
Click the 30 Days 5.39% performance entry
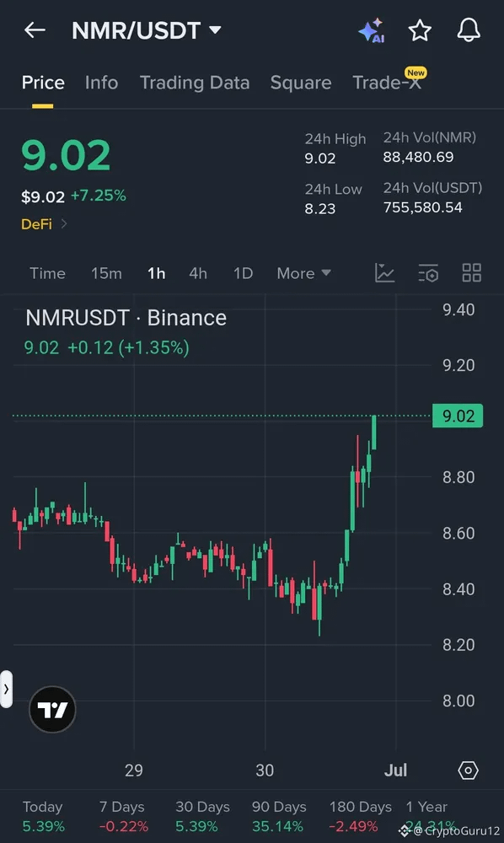202,817
